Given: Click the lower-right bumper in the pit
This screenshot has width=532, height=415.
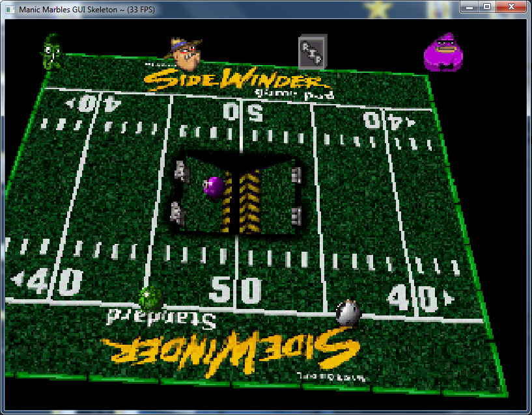Looking at the screenshot, I should coord(297,214).
